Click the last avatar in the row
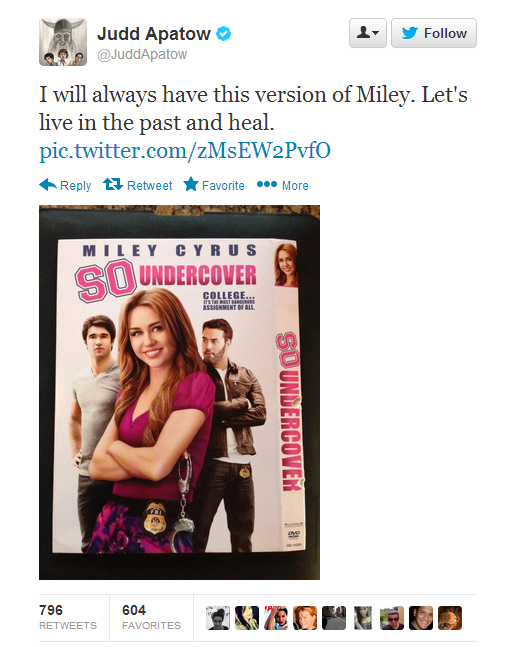 (x=450, y=618)
